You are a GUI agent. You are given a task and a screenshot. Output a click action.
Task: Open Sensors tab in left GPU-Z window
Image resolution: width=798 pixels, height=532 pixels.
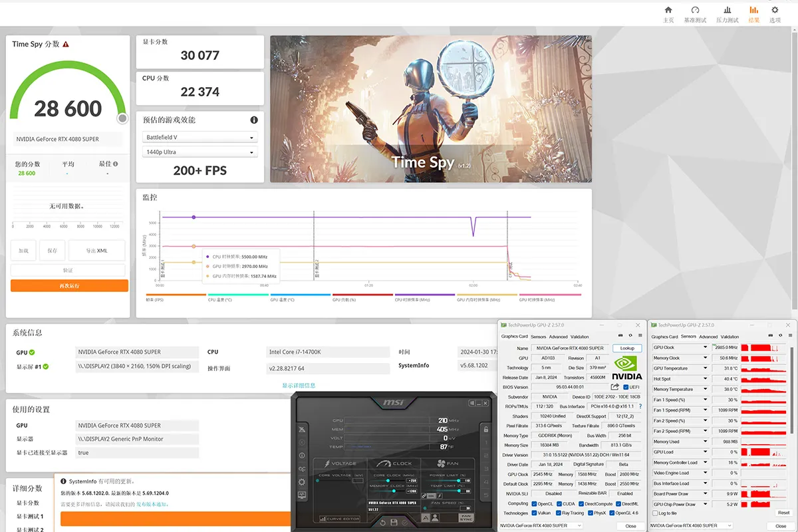[539, 336]
